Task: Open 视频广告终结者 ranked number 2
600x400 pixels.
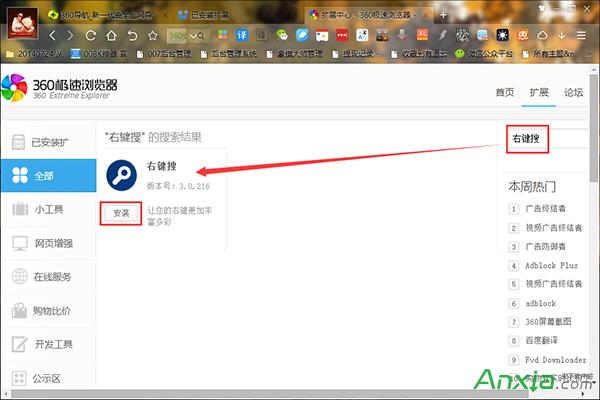Action: [554, 228]
